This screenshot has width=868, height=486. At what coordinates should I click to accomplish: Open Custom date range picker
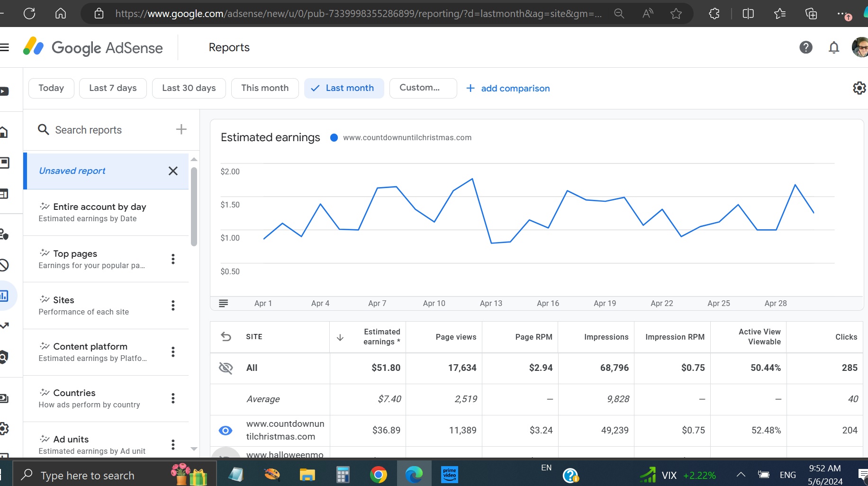[423, 88]
